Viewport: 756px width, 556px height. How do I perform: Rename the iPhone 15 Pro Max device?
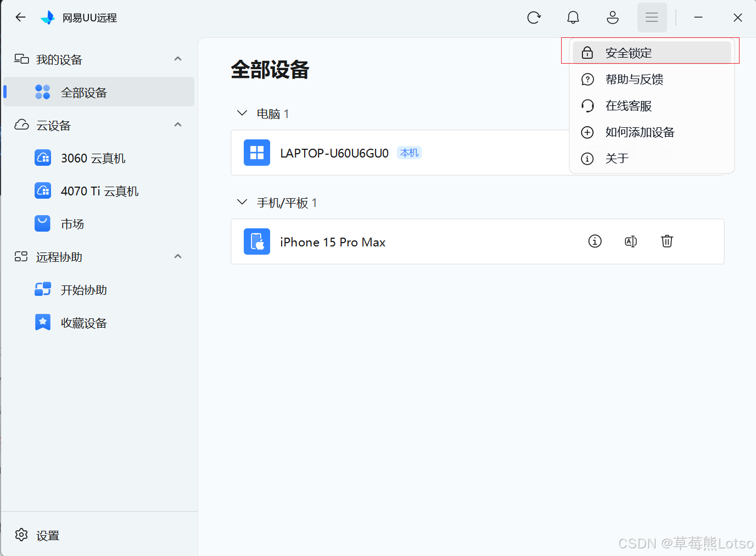[631, 241]
